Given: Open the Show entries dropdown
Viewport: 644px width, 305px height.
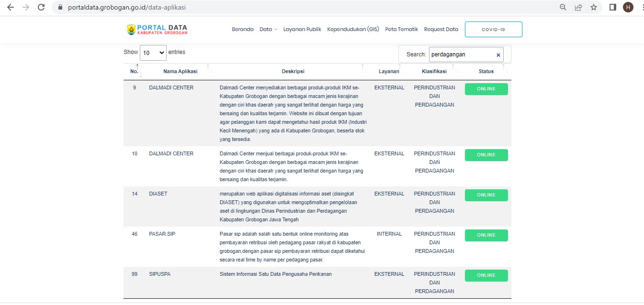Looking at the screenshot, I should (153, 53).
